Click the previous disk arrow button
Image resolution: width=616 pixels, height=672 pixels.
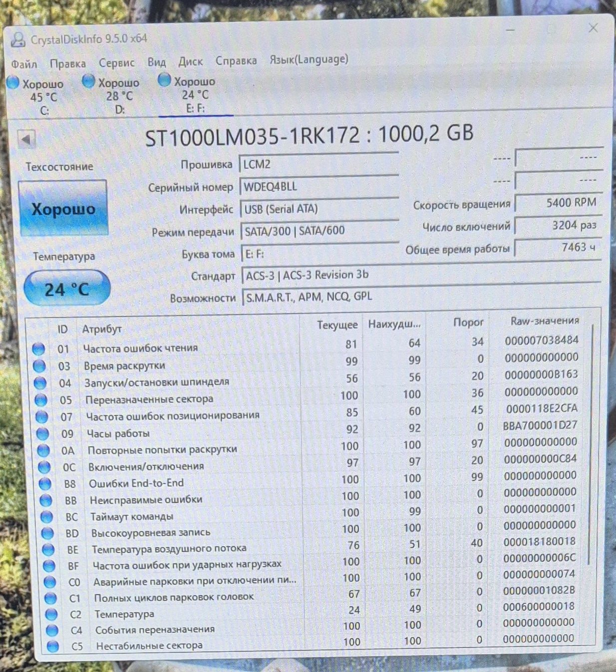26,139
